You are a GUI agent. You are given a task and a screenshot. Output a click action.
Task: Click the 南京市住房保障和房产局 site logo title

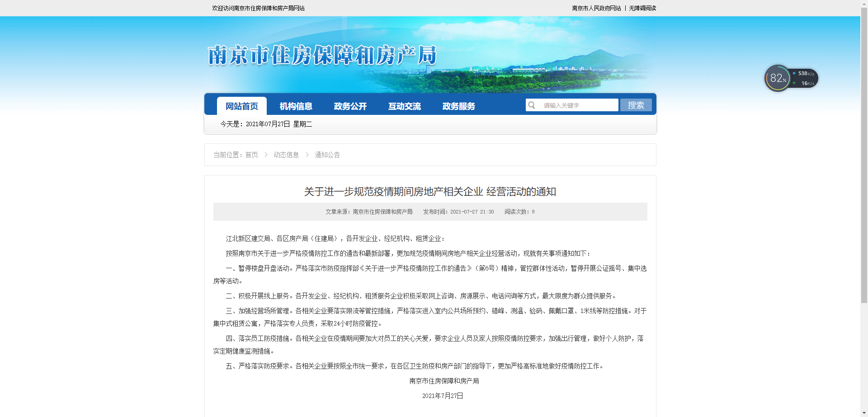tap(322, 56)
